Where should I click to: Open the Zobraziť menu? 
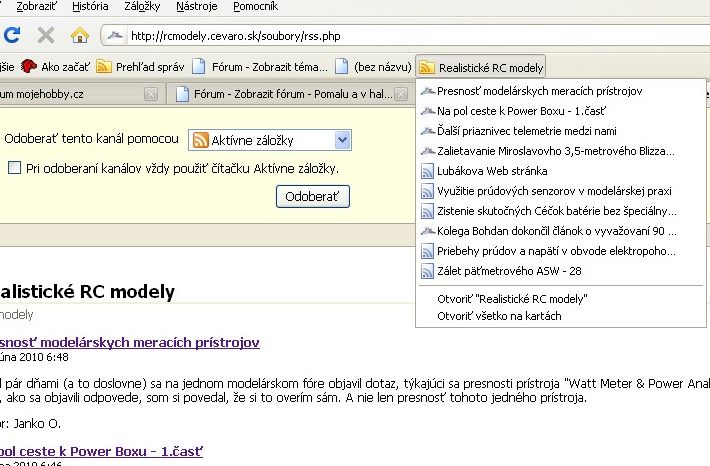pyautogui.click(x=37, y=6)
